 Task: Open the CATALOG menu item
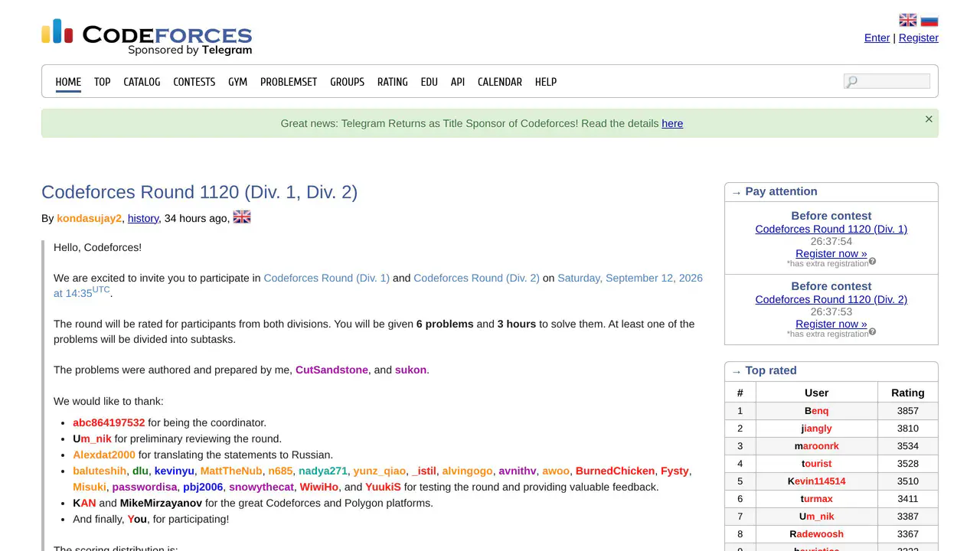pyautogui.click(x=142, y=82)
